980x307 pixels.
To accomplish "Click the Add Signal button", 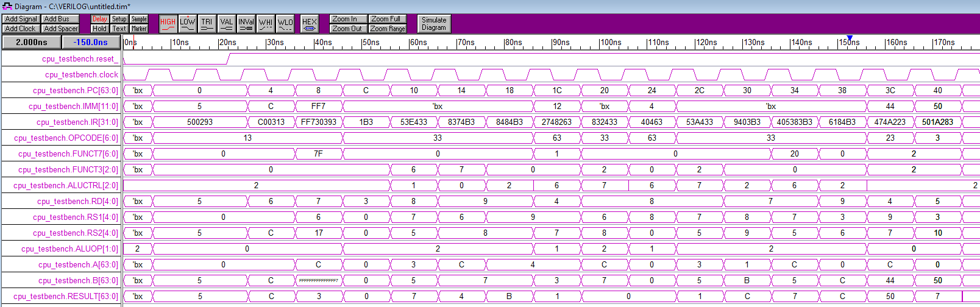I will (21, 19).
